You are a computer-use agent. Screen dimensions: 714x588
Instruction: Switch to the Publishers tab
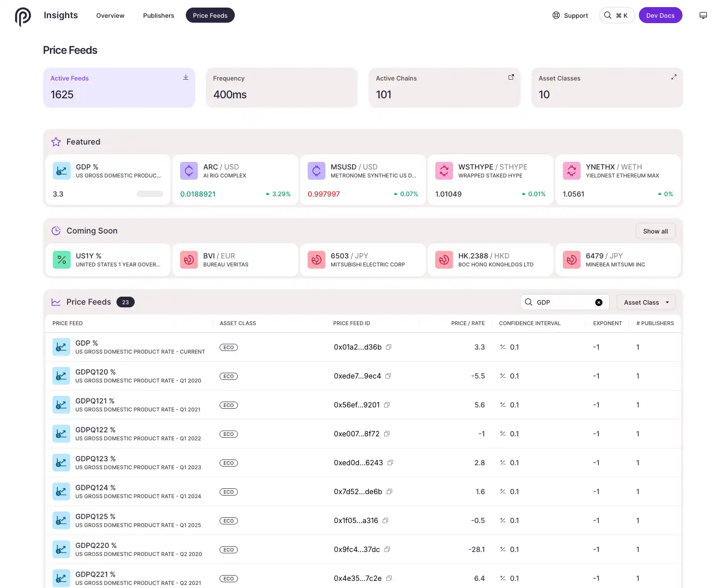pyautogui.click(x=158, y=16)
